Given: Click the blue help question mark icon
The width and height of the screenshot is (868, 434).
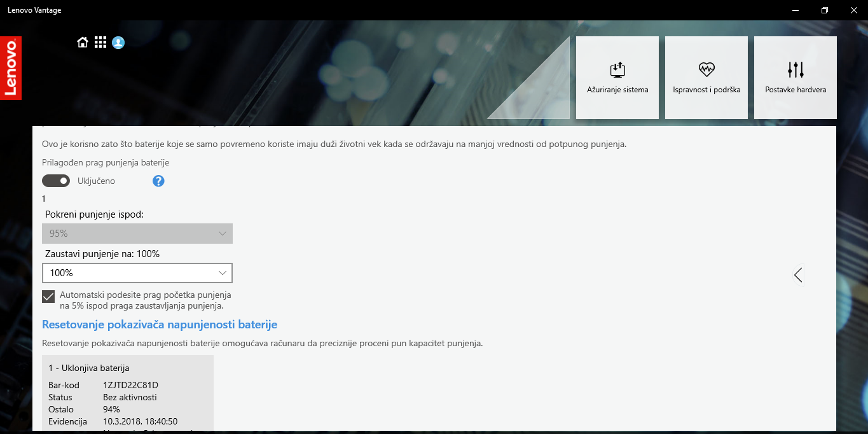Looking at the screenshot, I should 159,181.
